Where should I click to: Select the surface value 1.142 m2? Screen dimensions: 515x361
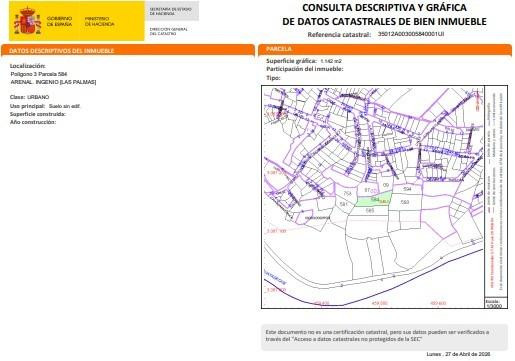point(331,61)
